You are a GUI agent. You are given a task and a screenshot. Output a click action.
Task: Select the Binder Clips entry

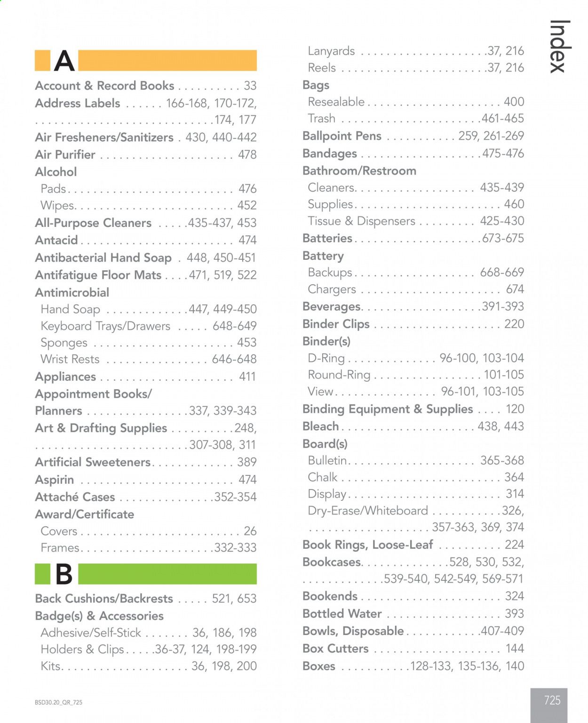[413, 324]
